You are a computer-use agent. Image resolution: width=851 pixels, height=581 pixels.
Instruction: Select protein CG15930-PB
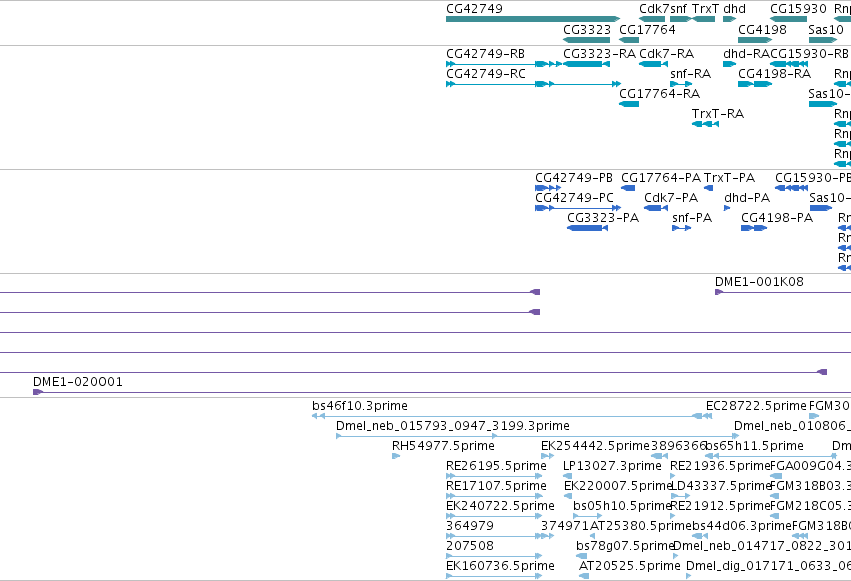(791, 188)
